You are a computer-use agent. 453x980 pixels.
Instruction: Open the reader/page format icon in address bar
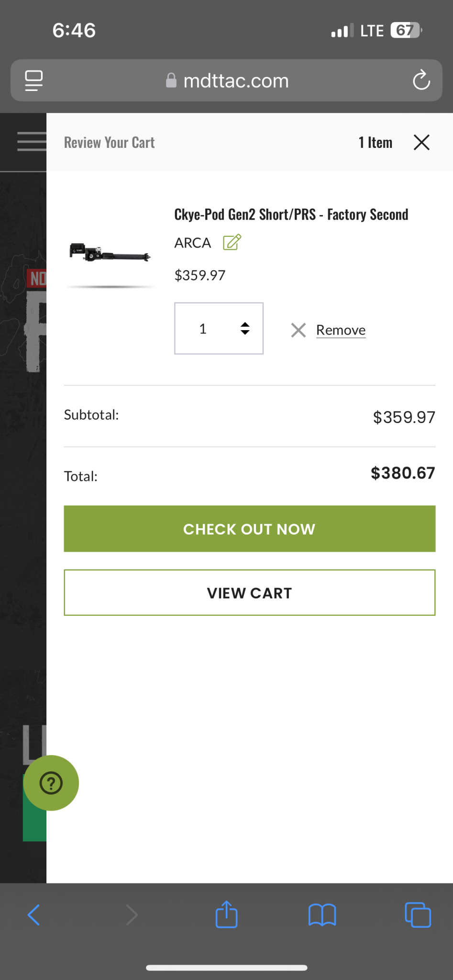[34, 80]
